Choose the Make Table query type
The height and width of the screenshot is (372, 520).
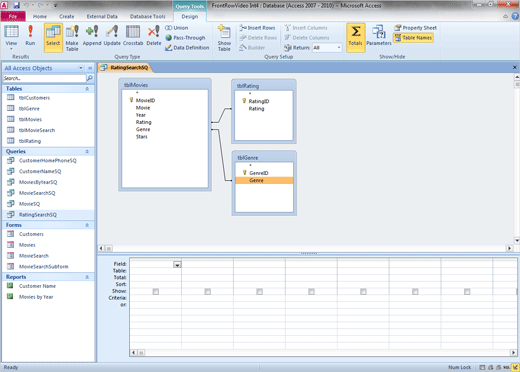(x=72, y=38)
